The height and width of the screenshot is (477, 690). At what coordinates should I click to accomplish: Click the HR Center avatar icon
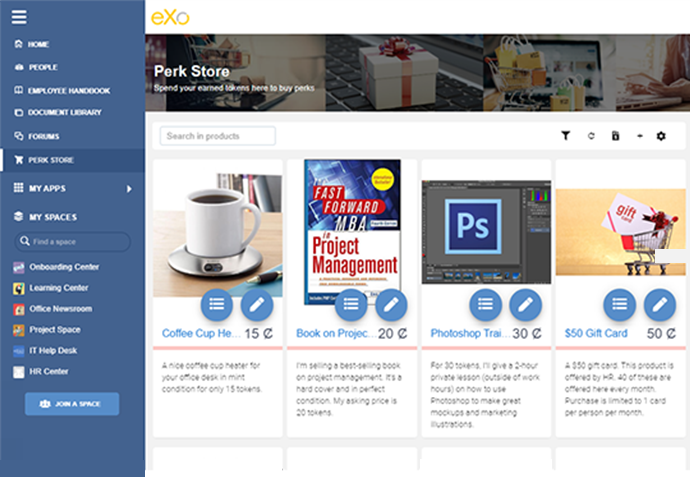18,372
